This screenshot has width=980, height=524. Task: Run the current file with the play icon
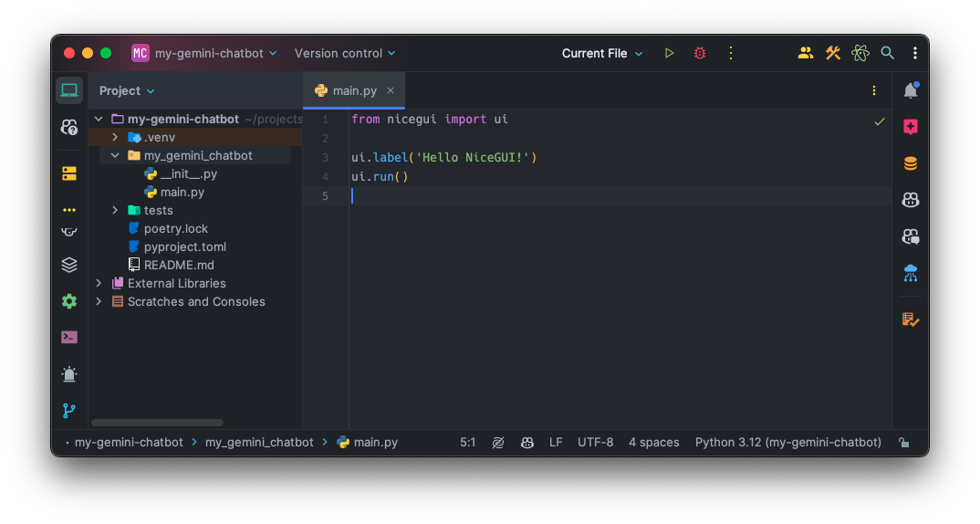click(669, 54)
